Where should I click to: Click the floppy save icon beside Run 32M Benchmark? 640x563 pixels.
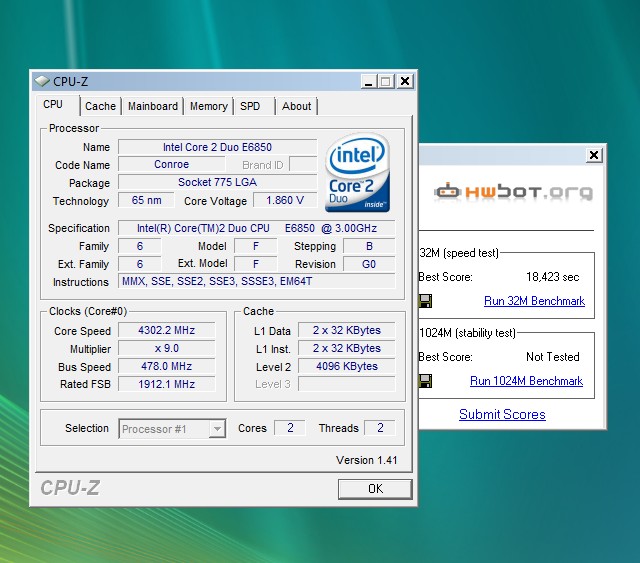[x=425, y=301]
